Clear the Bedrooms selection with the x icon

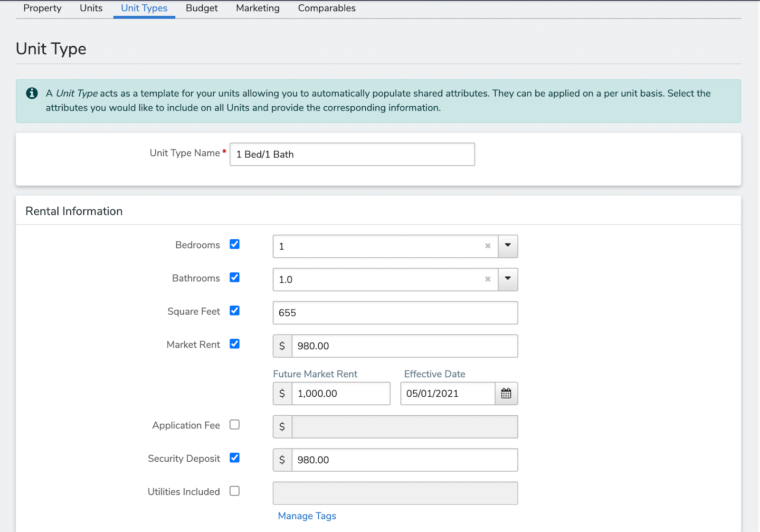point(488,246)
